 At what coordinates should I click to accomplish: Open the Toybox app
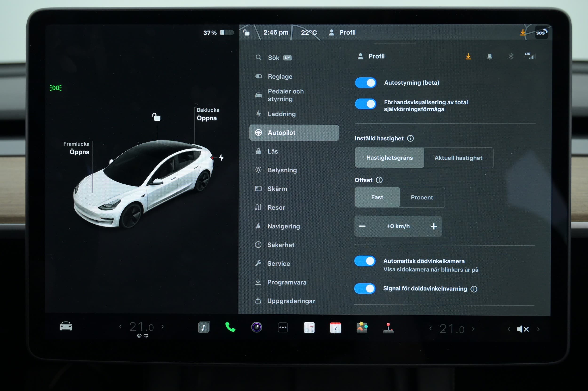pyautogui.click(x=362, y=328)
